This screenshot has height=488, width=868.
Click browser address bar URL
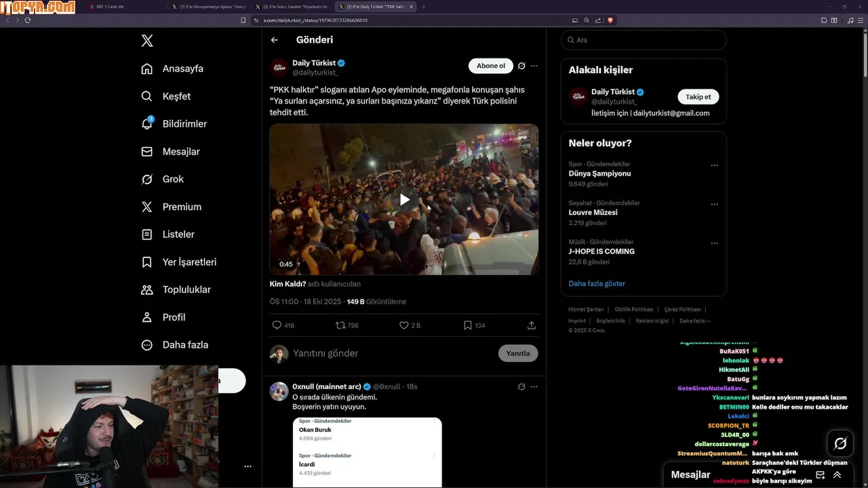pyautogui.click(x=315, y=20)
